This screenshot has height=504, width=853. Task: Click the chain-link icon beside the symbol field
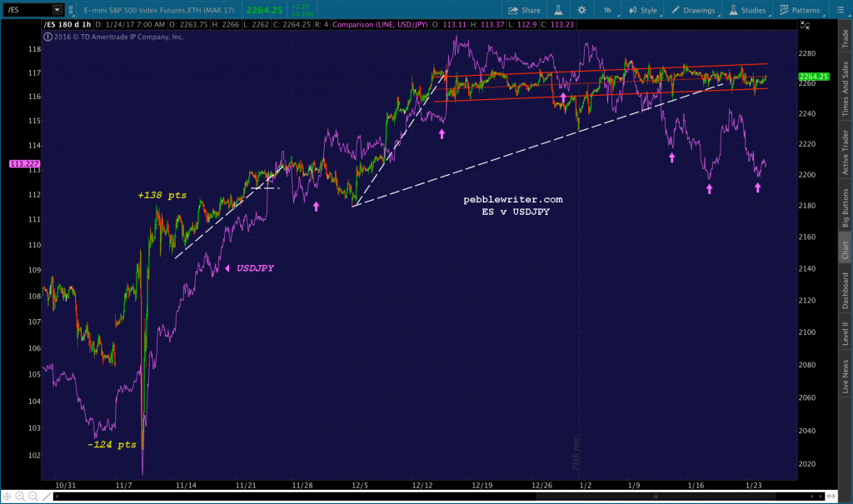point(72,10)
